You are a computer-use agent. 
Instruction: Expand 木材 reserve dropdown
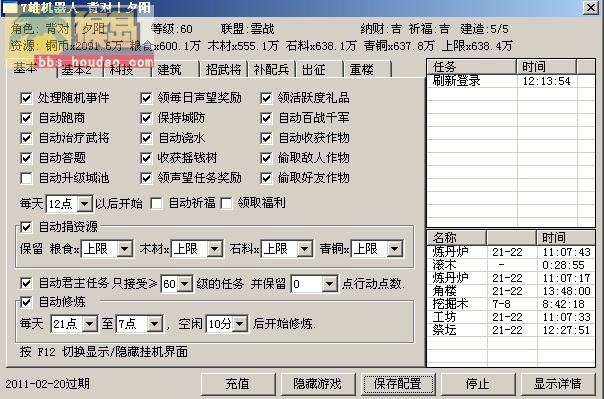[x=215, y=249]
